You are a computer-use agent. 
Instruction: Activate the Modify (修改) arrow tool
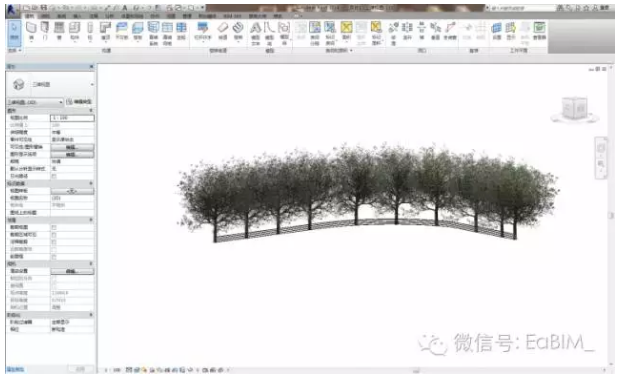[x=14, y=32]
